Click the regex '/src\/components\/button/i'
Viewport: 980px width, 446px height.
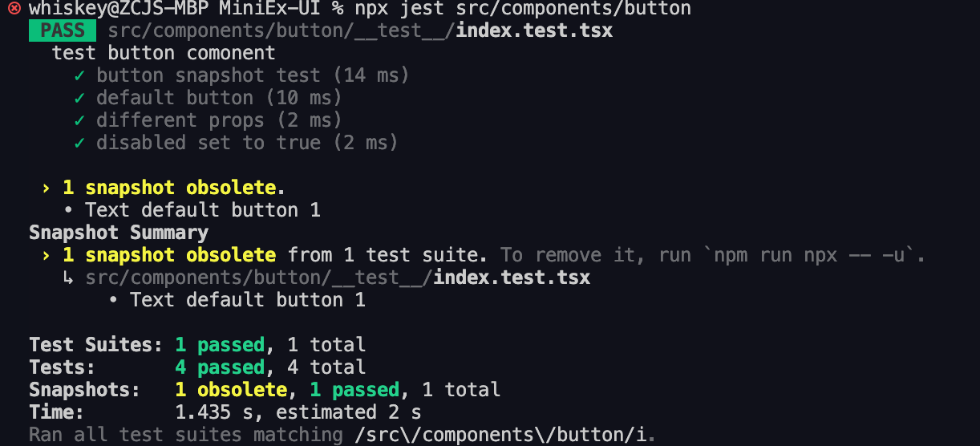[501, 435]
